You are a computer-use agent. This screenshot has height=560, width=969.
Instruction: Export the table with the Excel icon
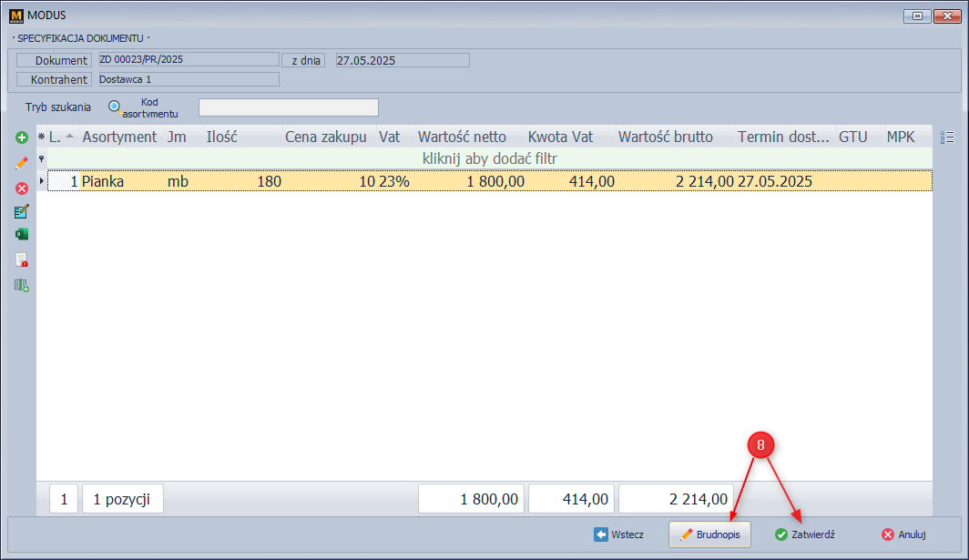(x=22, y=234)
